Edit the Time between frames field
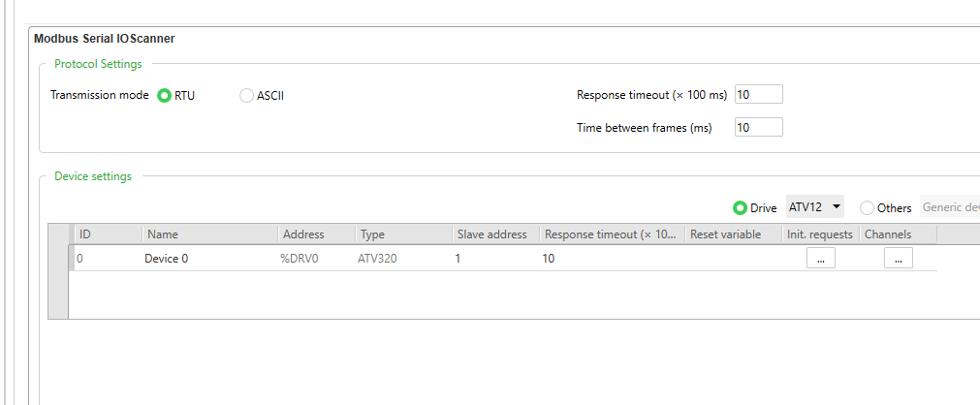Viewport: 980px width, 405px height. 758,128
